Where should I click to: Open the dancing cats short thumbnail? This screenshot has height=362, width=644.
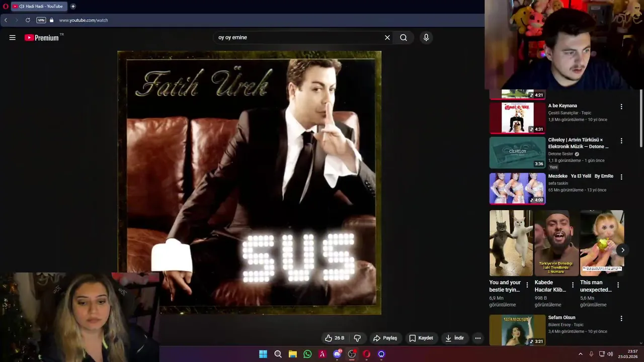pyautogui.click(x=511, y=243)
